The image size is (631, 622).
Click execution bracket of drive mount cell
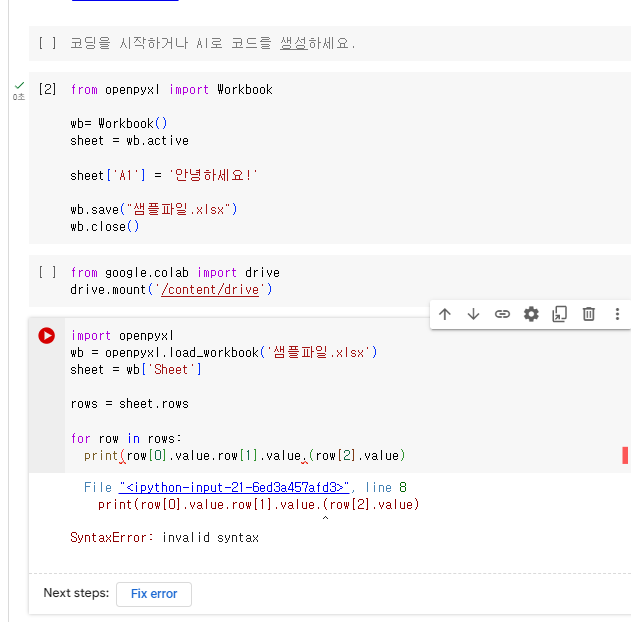click(47, 272)
